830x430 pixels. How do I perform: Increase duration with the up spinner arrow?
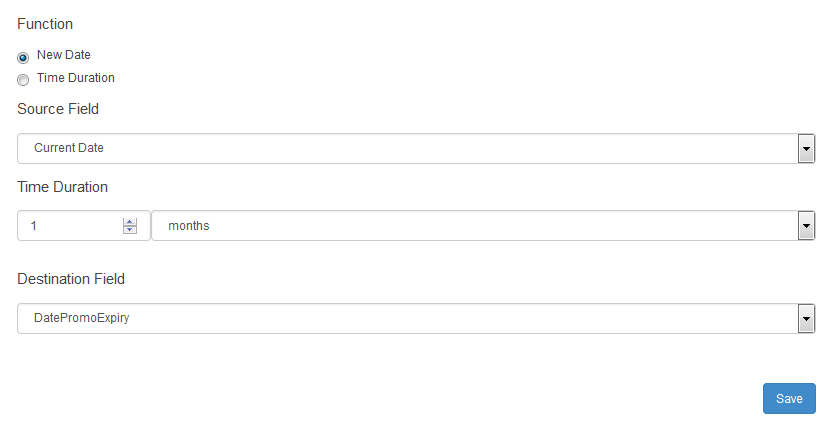129,222
